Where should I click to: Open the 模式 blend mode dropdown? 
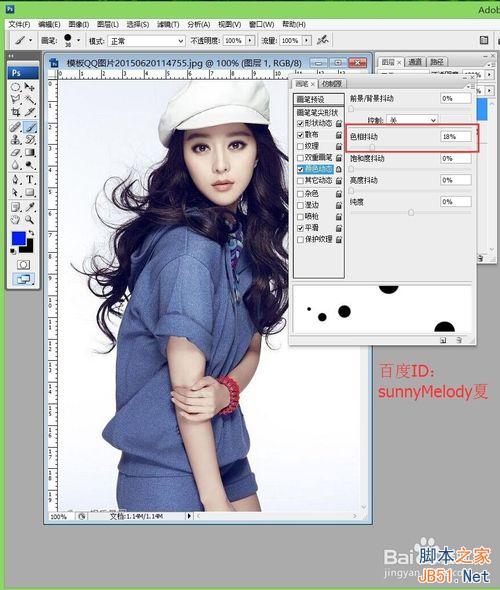pos(146,41)
